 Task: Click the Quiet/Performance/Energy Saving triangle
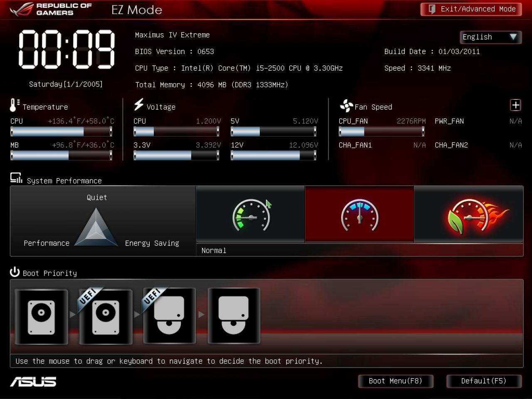(x=96, y=227)
